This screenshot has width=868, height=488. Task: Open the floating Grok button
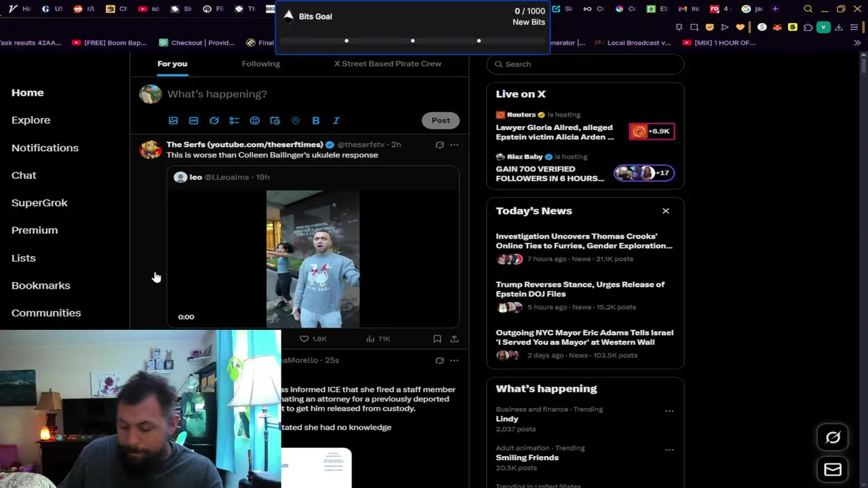833,438
